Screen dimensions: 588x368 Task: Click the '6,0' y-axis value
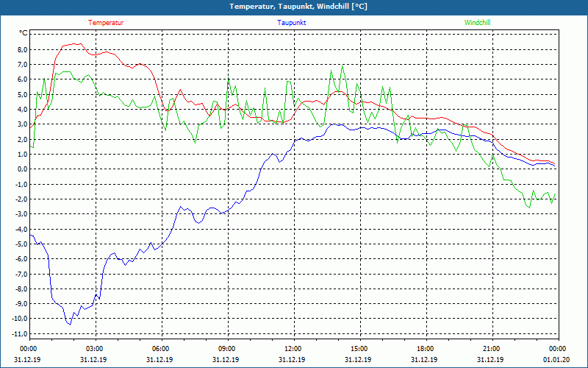pos(23,79)
